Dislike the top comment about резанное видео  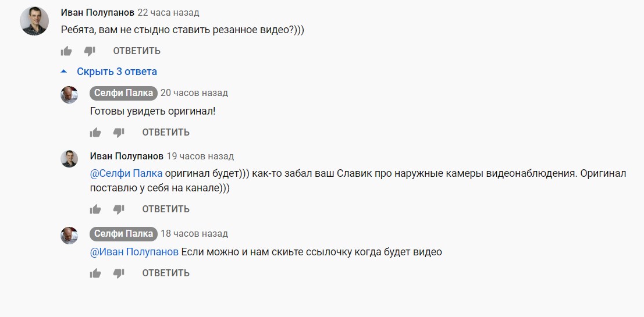[x=90, y=51]
